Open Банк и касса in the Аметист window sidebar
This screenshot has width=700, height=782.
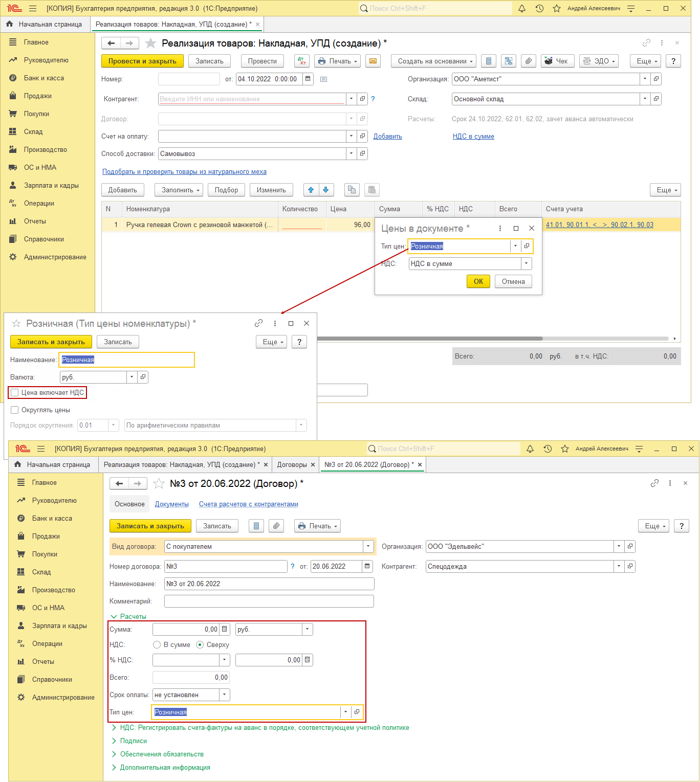pyautogui.click(x=44, y=78)
